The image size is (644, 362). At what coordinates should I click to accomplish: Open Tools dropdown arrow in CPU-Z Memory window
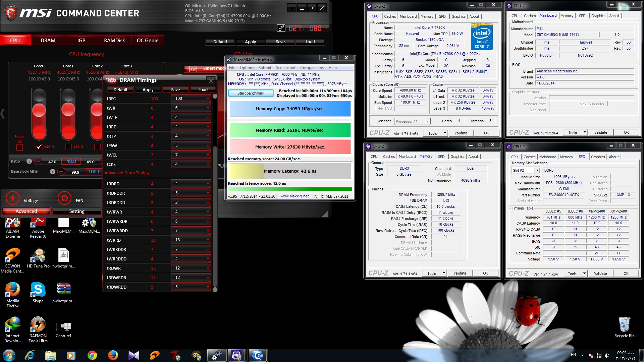pos(443,273)
